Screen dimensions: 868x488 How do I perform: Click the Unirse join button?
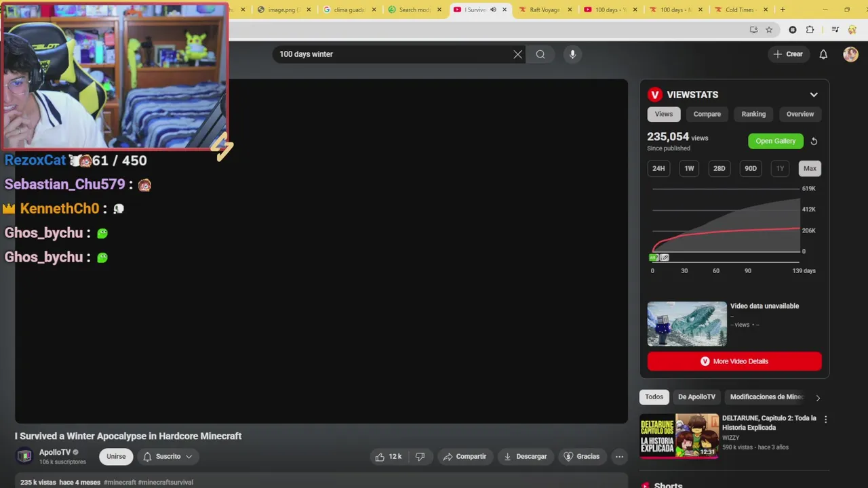coord(116,457)
